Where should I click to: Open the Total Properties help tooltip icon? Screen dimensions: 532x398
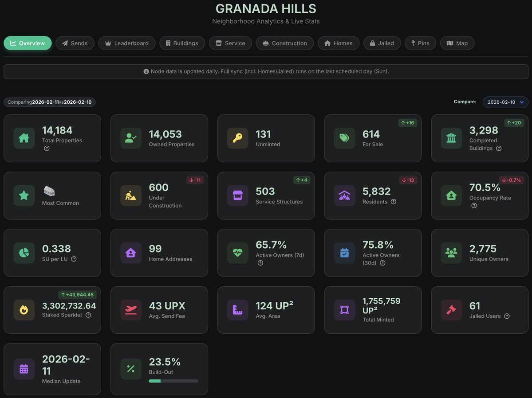coord(47,148)
